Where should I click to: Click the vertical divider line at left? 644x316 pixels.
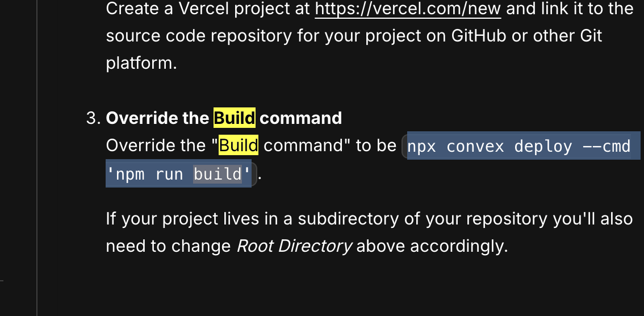pos(37,158)
